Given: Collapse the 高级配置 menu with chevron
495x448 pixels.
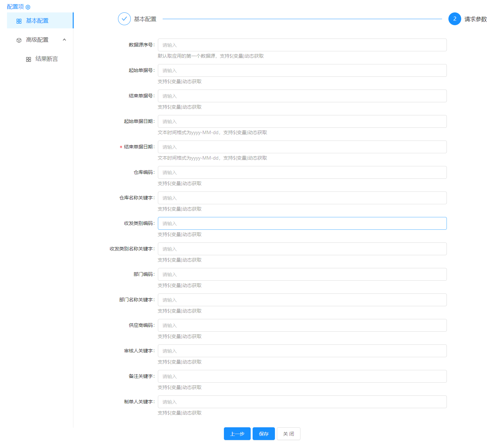Looking at the screenshot, I should click(64, 40).
